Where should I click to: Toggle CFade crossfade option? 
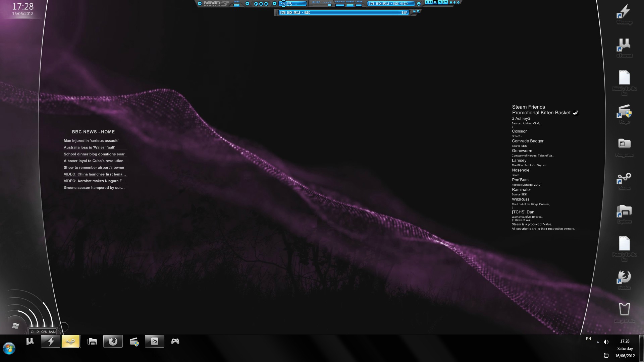pos(359,5)
